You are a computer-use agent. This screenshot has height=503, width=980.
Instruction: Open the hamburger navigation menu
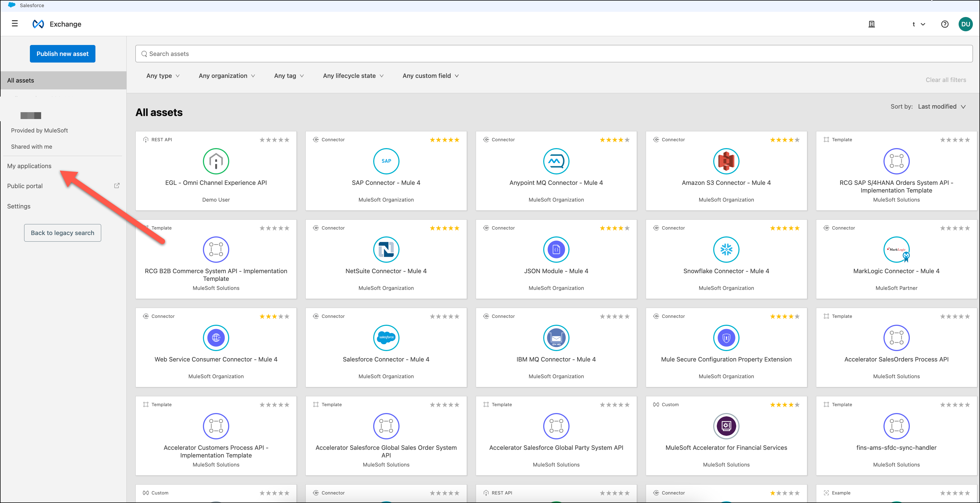tap(15, 24)
